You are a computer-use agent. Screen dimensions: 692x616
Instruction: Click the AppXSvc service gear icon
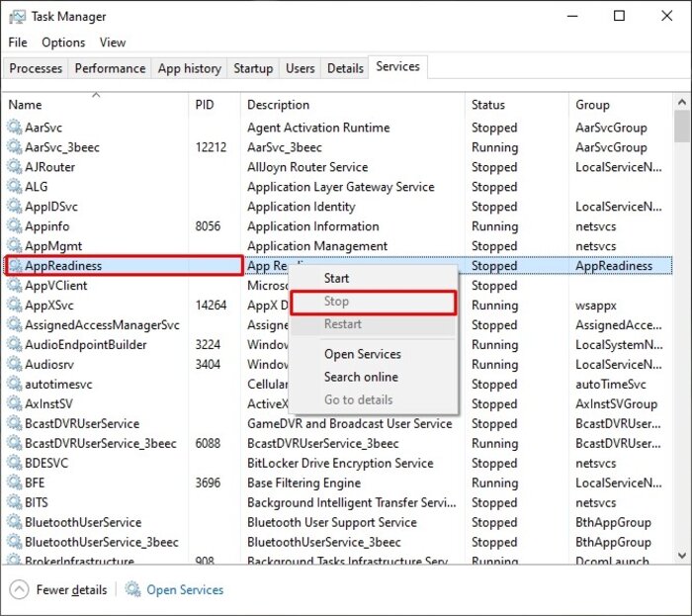click(x=15, y=305)
